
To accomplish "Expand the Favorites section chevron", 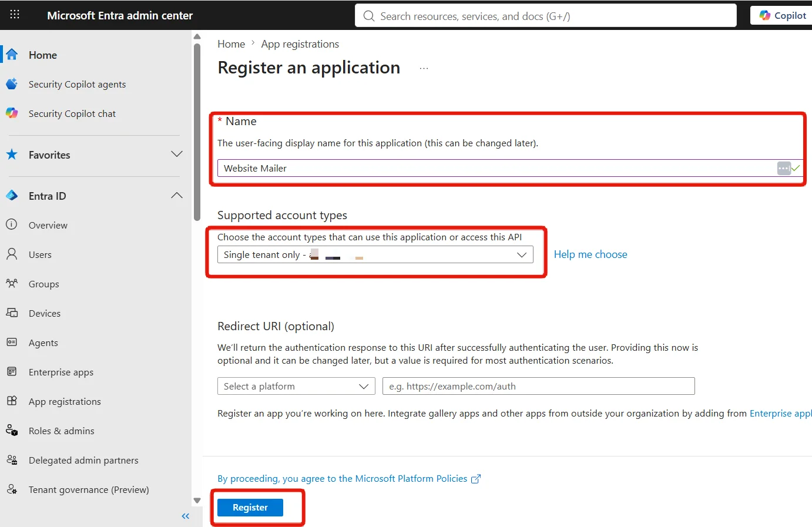I will (177, 154).
